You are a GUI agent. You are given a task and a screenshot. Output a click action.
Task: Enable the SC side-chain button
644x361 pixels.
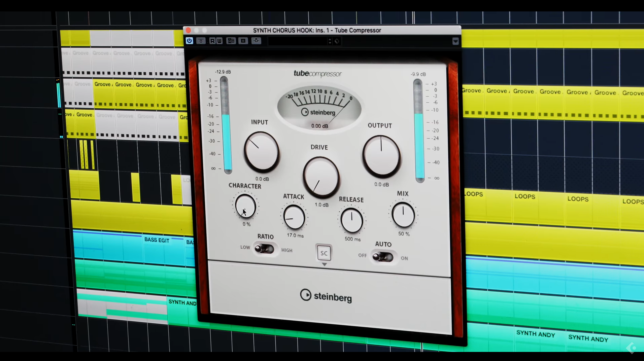coord(324,253)
